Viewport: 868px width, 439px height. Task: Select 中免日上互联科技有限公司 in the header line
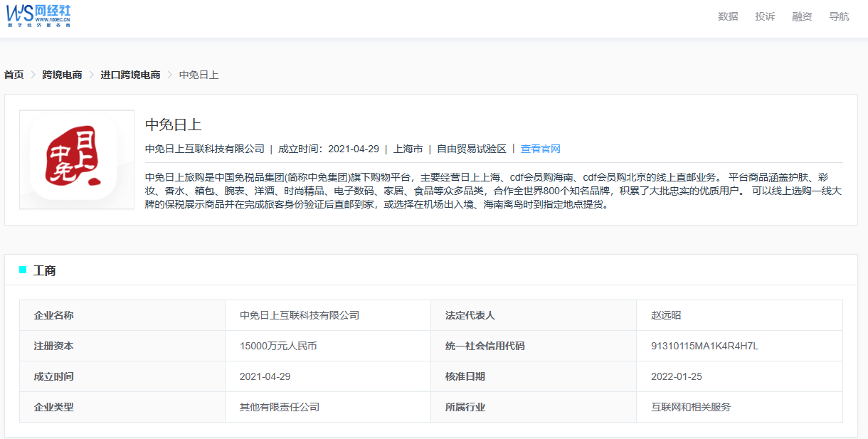205,149
